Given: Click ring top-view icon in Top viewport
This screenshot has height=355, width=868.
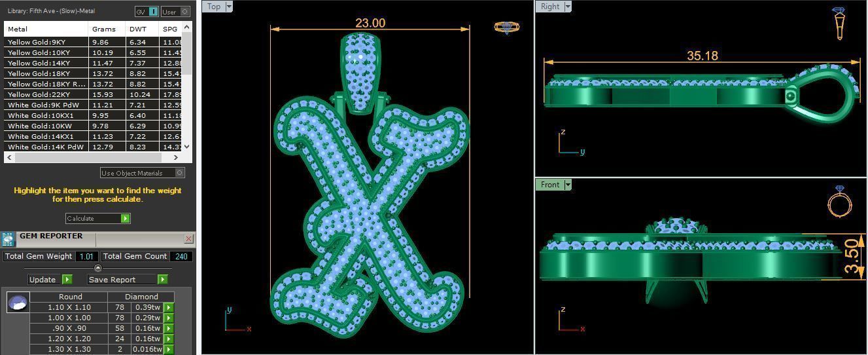Looking at the screenshot, I should pos(506,28).
